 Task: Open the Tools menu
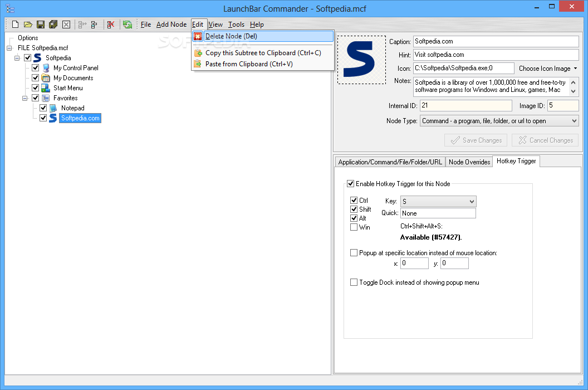click(236, 25)
